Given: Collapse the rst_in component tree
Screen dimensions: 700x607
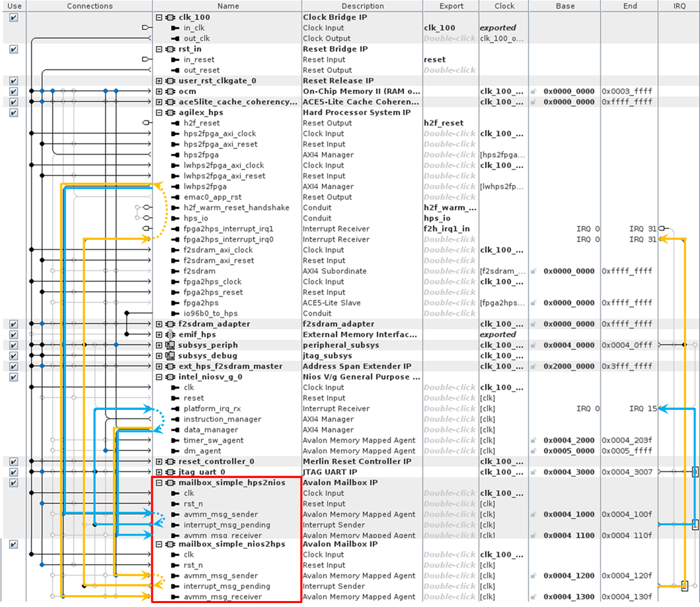Looking at the screenshot, I should point(159,49).
